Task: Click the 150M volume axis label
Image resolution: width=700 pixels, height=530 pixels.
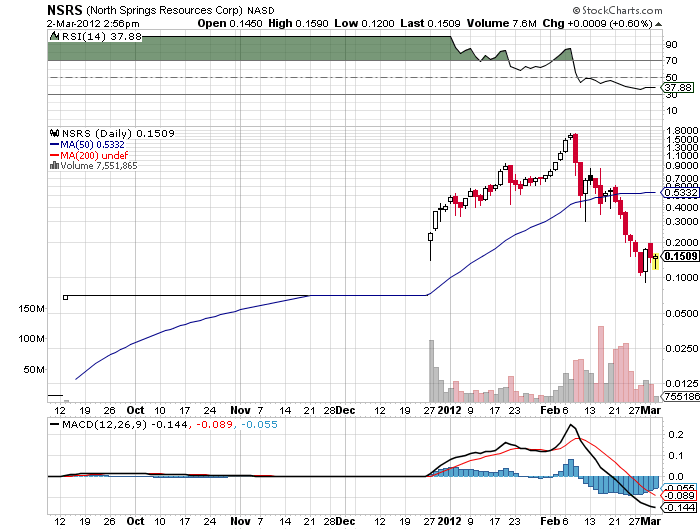Action: [x=31, y=309]
